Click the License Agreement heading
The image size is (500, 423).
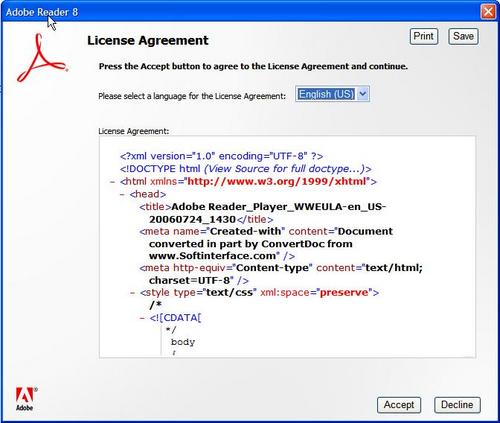148,40
